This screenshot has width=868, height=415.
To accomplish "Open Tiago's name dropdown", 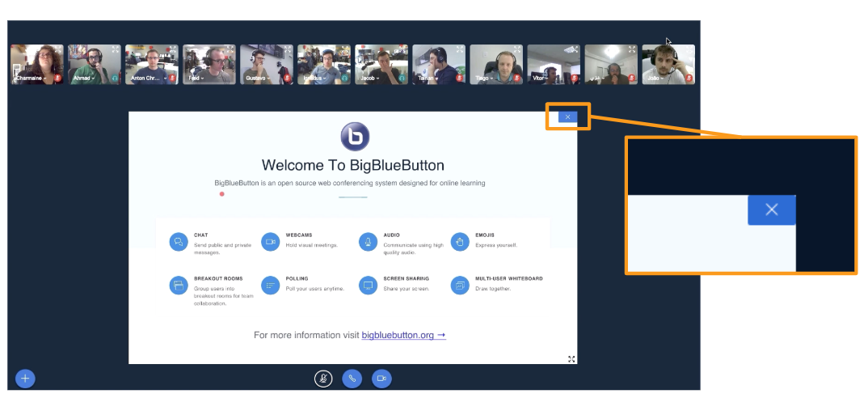I will pos(484,78).
